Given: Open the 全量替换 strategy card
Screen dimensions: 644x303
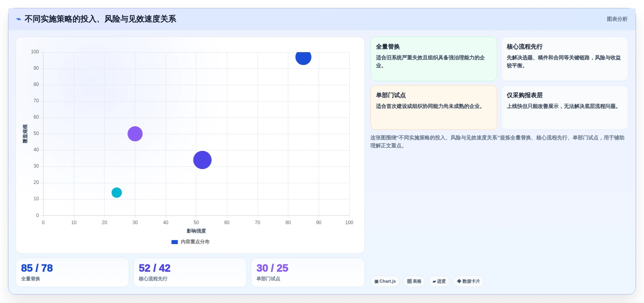Looking at the screenshot, I should tap(434, 59).
